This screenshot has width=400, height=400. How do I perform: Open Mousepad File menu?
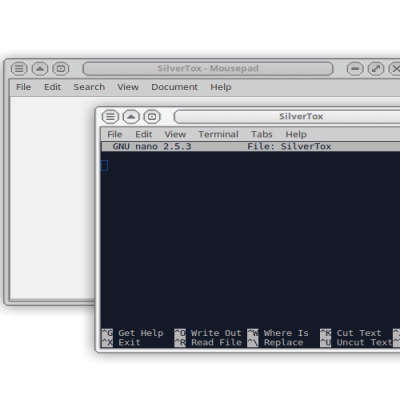click(x=23, y=87)
